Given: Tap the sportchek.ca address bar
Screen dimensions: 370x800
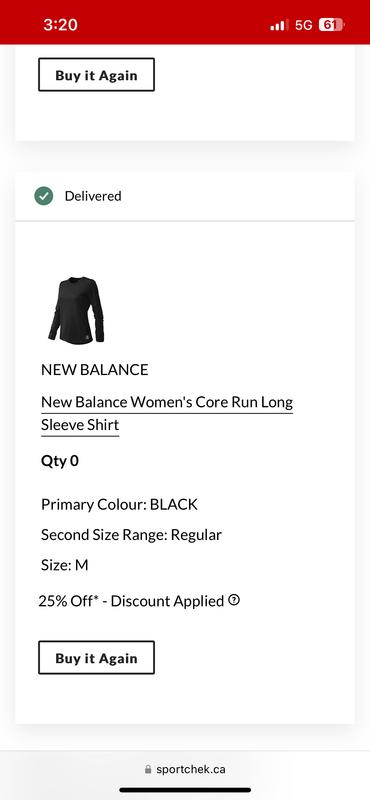Looking at the screenshot, I should [x=185, y=769].
